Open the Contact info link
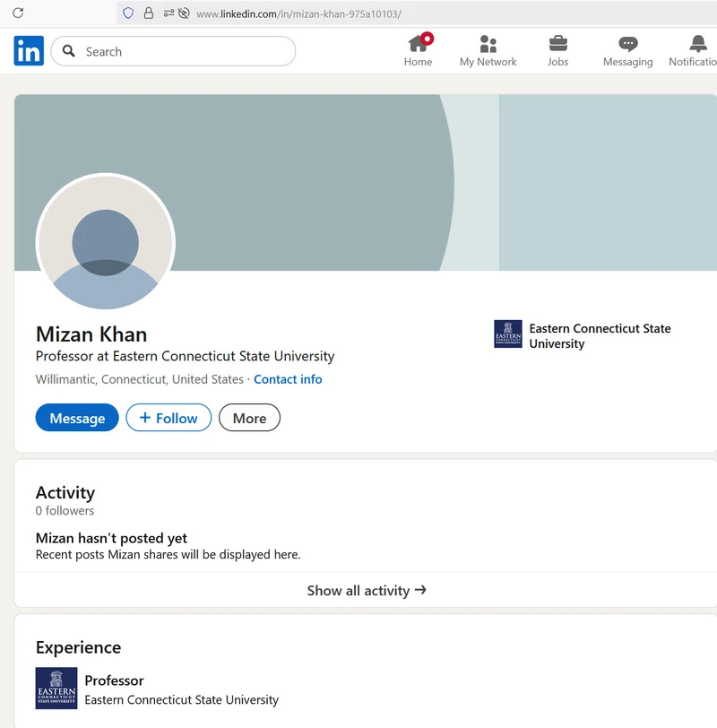717x728 pixels. coord(288,379)
